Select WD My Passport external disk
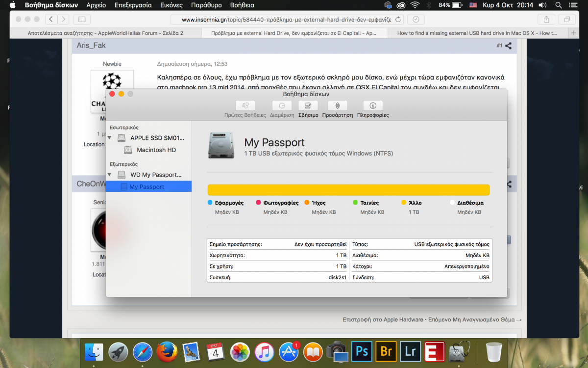The image size is (588, 368). pyautogui.click(x=148, y=175)
